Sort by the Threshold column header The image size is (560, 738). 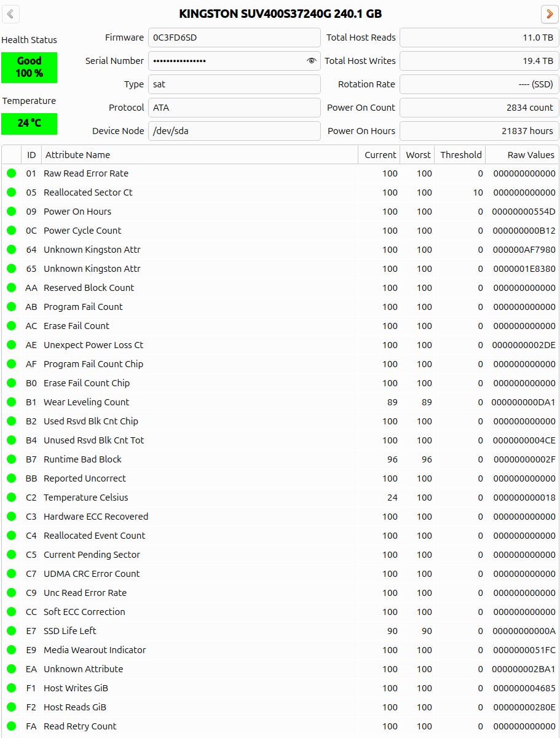click(460, 155)
